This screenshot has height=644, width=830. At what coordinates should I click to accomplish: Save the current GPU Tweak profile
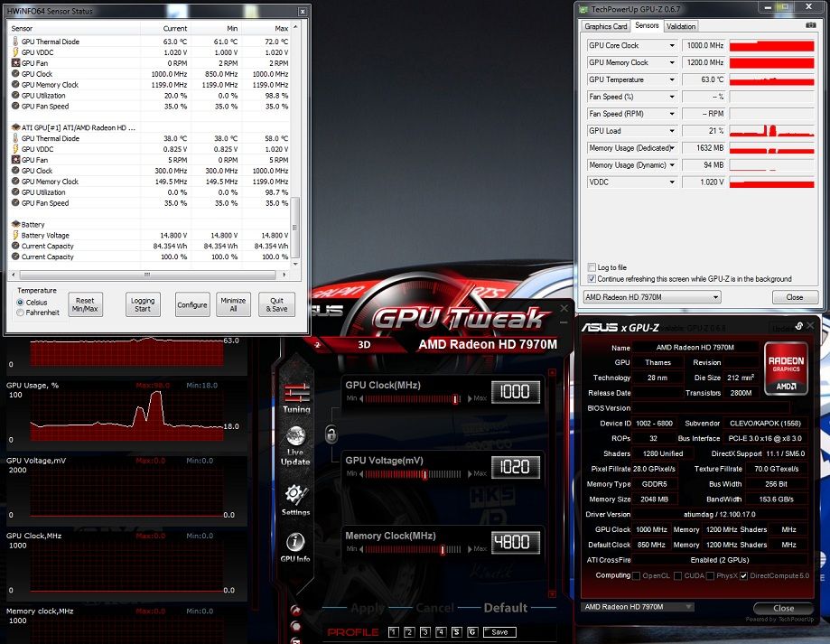[499, 632]
